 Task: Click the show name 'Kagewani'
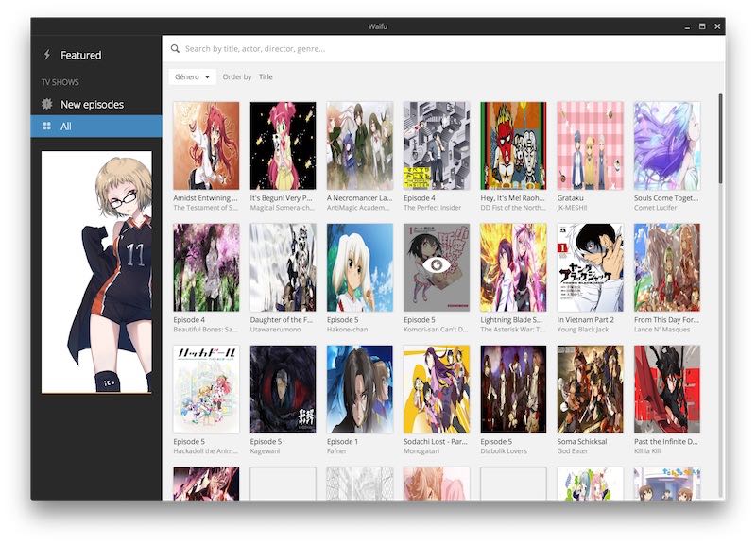coord(265,451)
